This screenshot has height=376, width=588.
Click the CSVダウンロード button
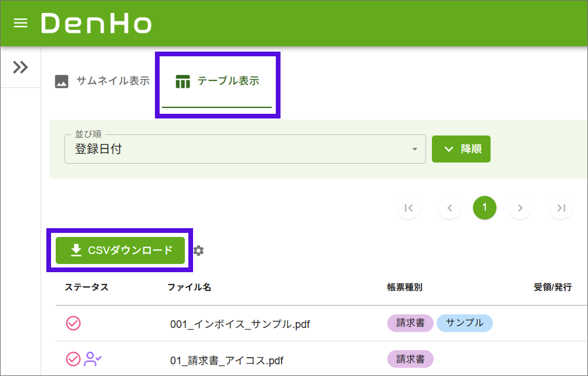pyautogui.click(x=120, y=250)
